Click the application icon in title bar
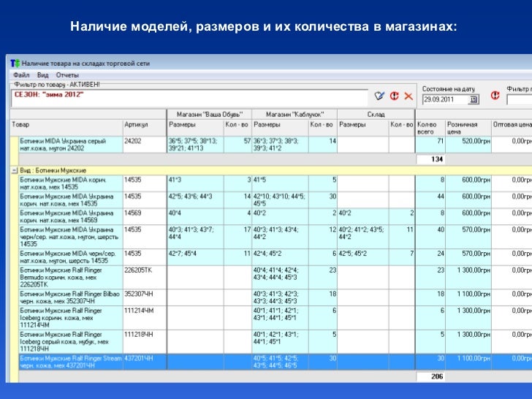 pyautogui.click(x=15, y=64)
